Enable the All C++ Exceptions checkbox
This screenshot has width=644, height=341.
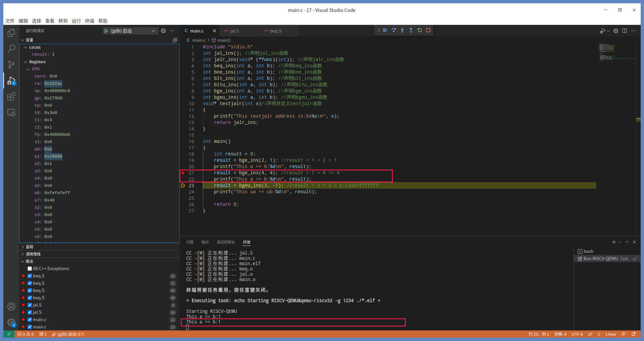[30, 269]
